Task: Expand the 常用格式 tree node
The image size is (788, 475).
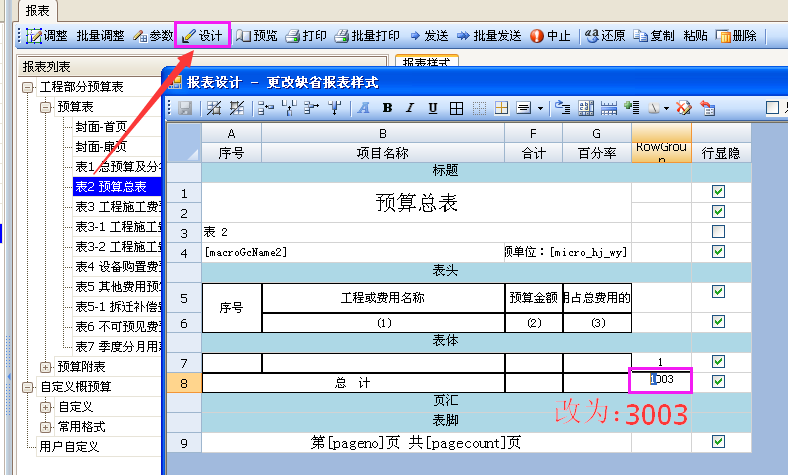Action: pyautogui.click(x=45, y=427)
